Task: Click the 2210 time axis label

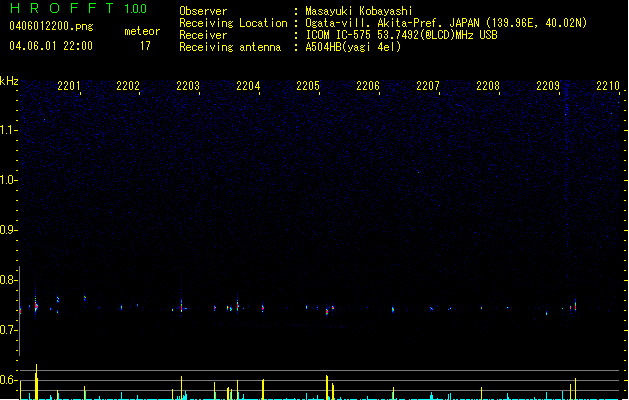Action: 608,85
